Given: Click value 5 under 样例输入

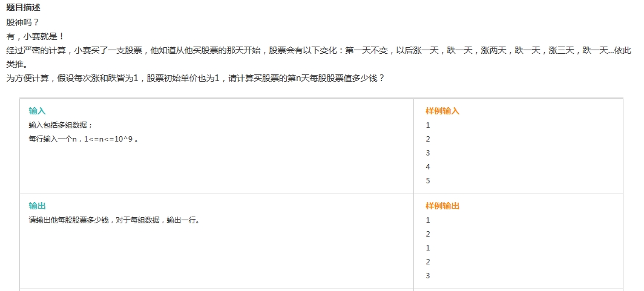Looking at the screenshot, I should pos(428,181).
